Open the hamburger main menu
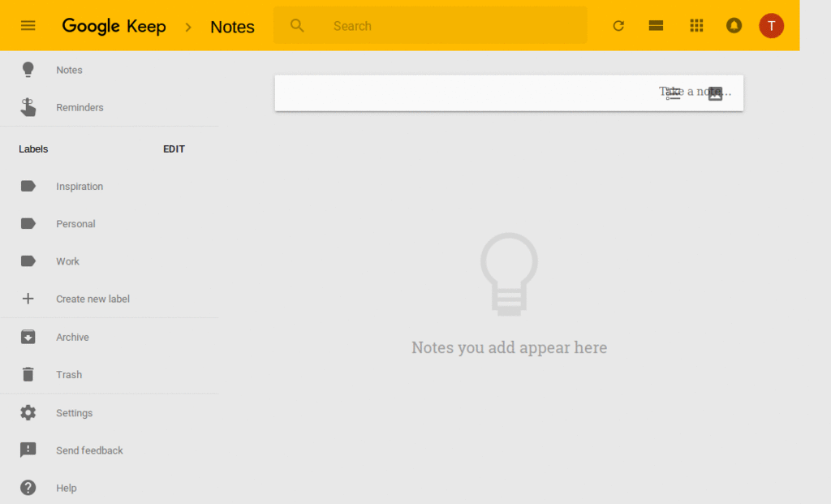Viewport: 831px width, 504px height. (x=28, y=25)
